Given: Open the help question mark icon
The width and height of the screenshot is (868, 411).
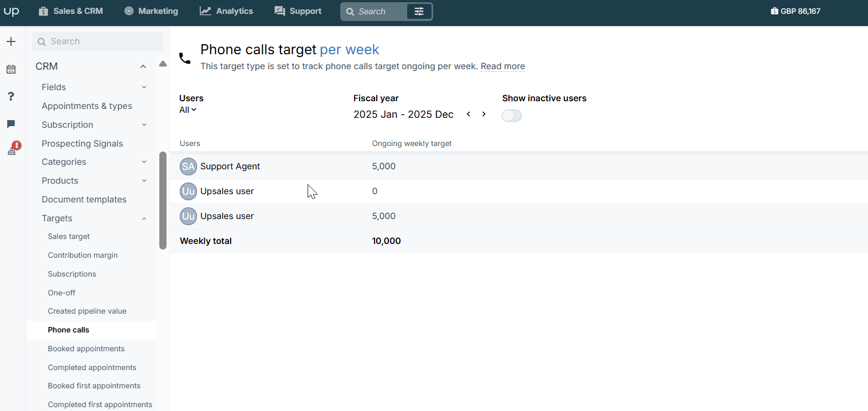Looking at the screenshot, I should coord(11,96).
